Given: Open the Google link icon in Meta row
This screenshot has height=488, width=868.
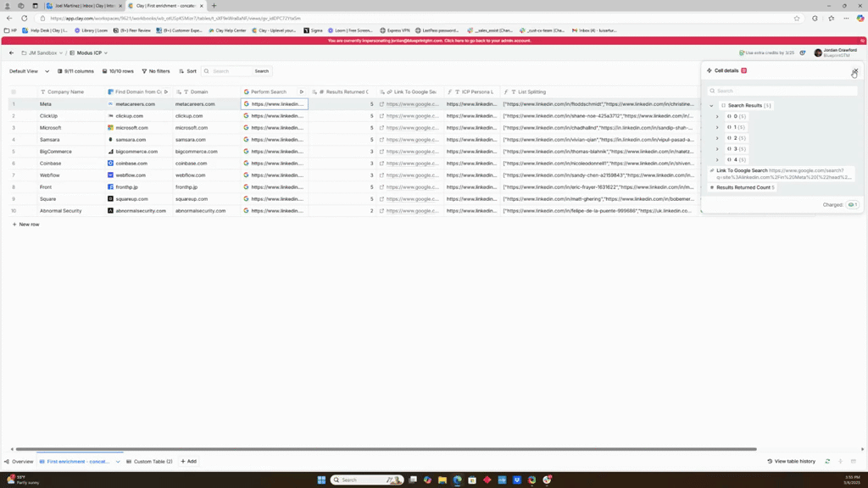Looking at the screenshot, I should pos(382,104).
